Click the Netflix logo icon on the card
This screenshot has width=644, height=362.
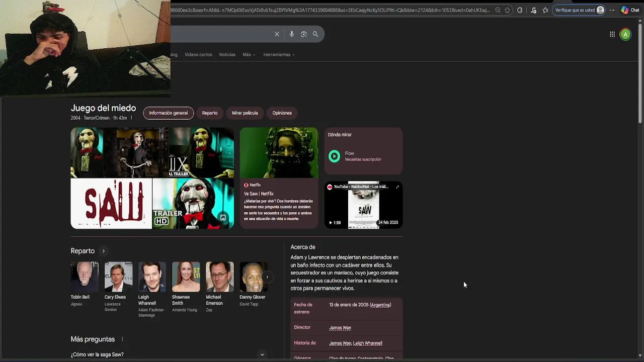(246, 185)
